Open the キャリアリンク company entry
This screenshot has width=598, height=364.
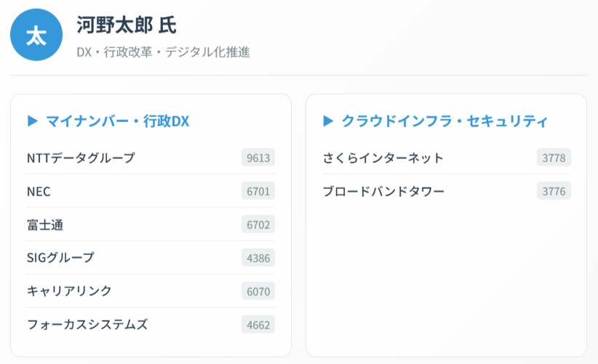pyautogui.click(x=69, y=291)
